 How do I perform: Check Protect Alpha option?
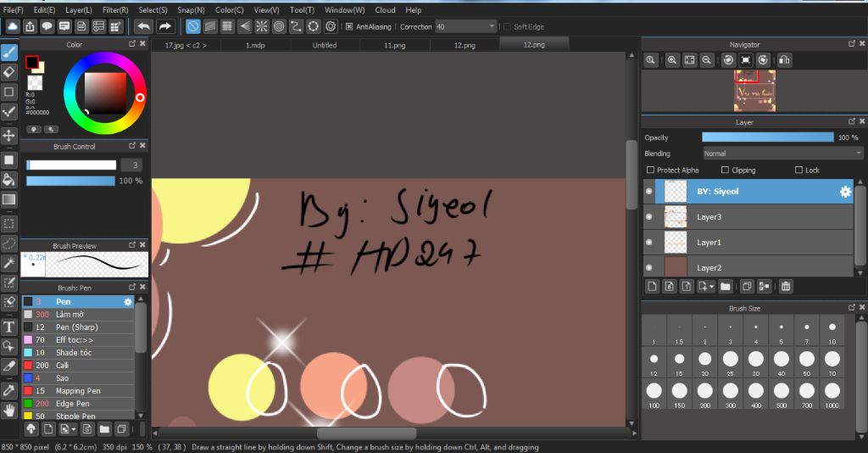(650, 170)
